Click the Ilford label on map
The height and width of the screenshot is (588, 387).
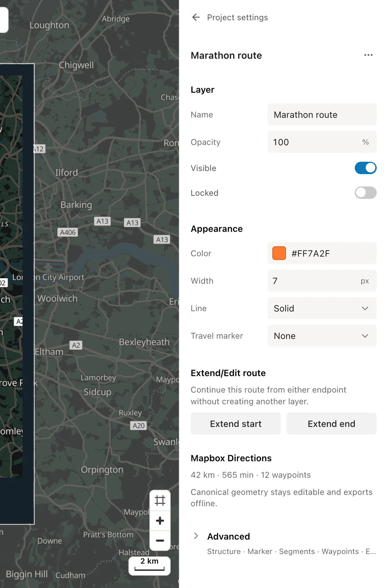pyautogui.click(x=66, y=172)
